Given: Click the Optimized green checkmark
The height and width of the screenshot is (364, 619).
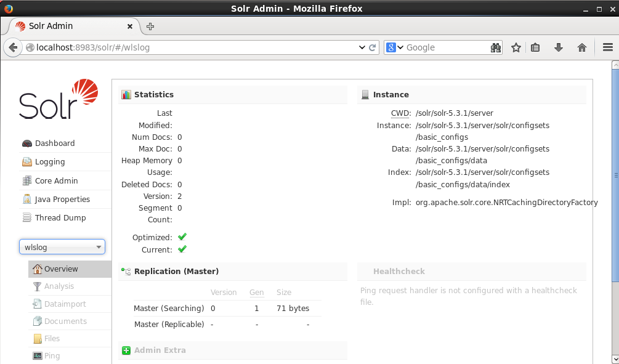Looking at the screenshot, I should click(x=182, y=237).
